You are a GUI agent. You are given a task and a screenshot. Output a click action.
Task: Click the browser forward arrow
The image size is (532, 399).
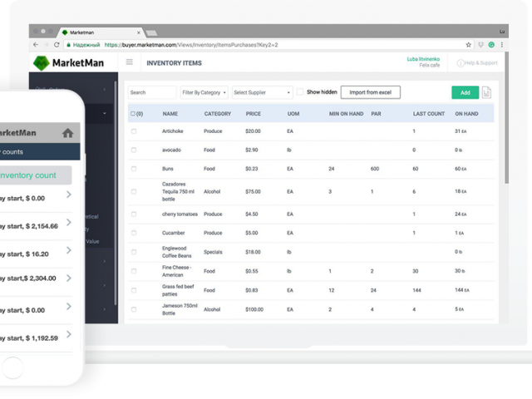click(47, 45)
